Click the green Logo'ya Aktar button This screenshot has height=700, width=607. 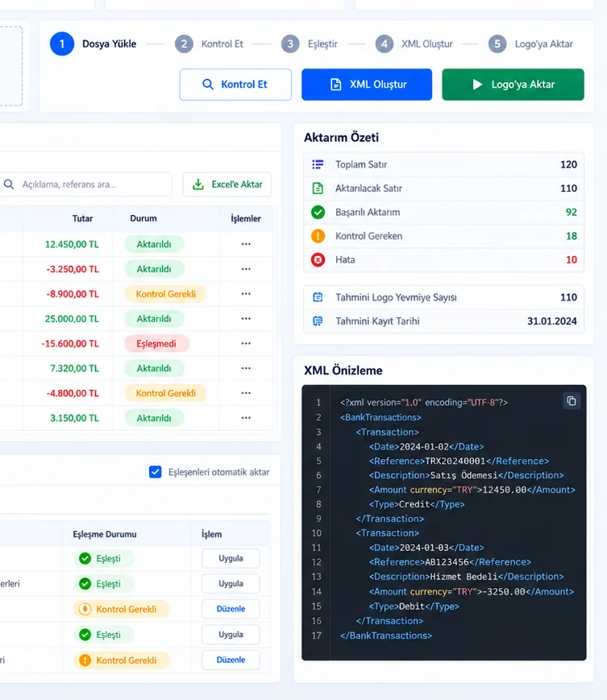click(513, 85)
